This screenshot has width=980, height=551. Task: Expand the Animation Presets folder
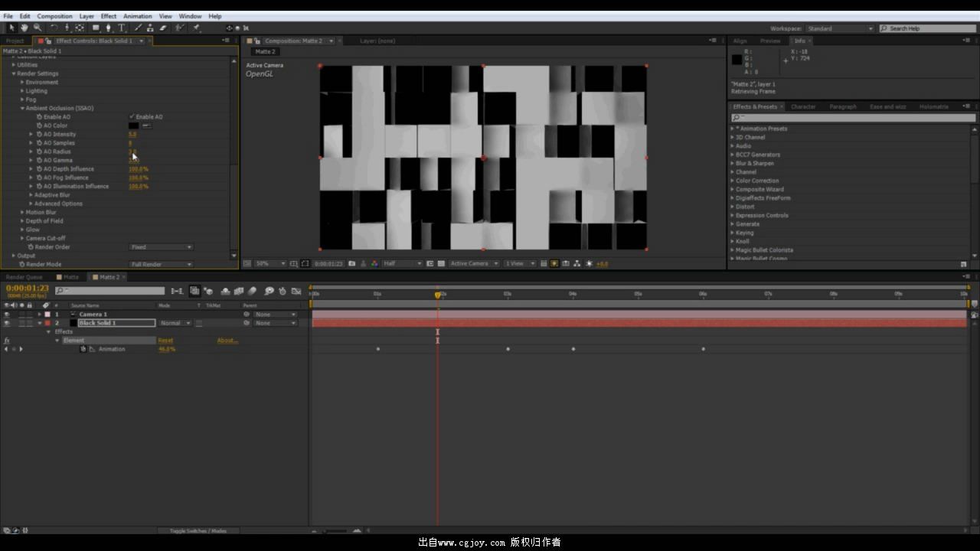point(733,129)
